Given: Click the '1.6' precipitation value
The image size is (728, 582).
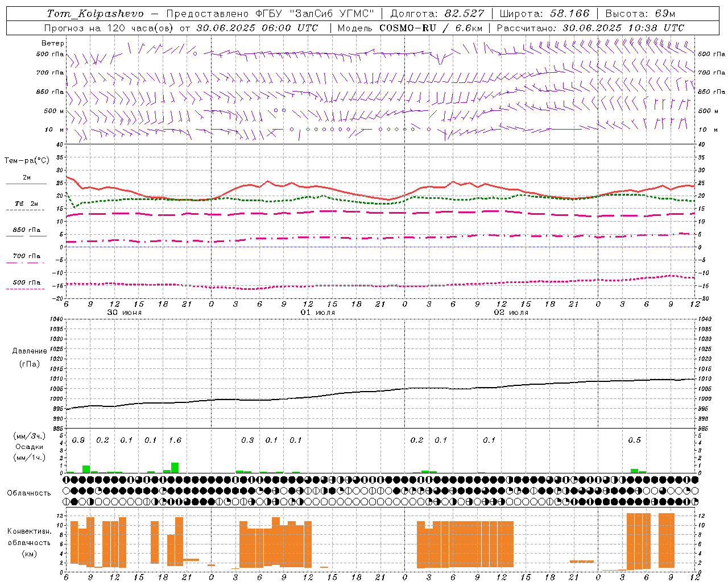Looking at the screenshot, I should point(175,440).
